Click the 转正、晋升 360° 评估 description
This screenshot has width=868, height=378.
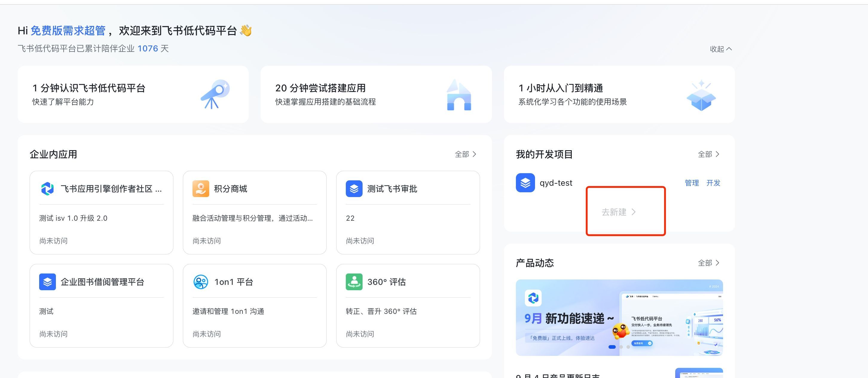pyautogui.click(x=381, y=311)
